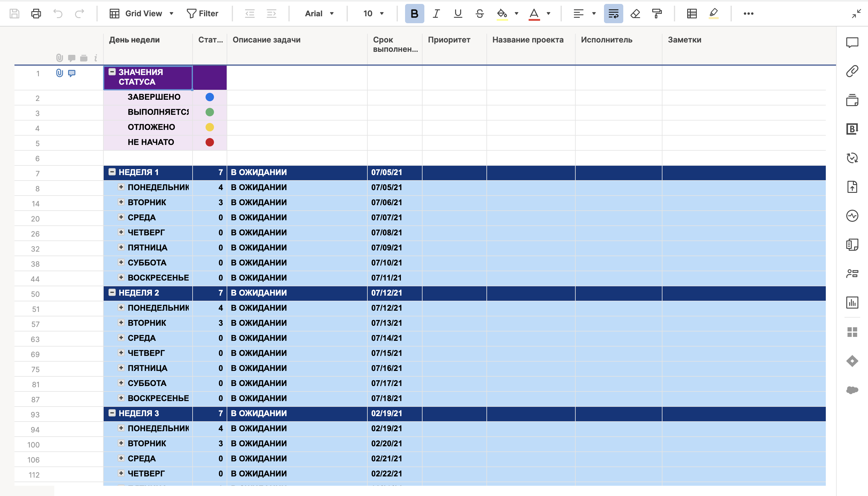868x496 pixels.
Task: Click the Clear formatting eraser icon
Action: 635,14
